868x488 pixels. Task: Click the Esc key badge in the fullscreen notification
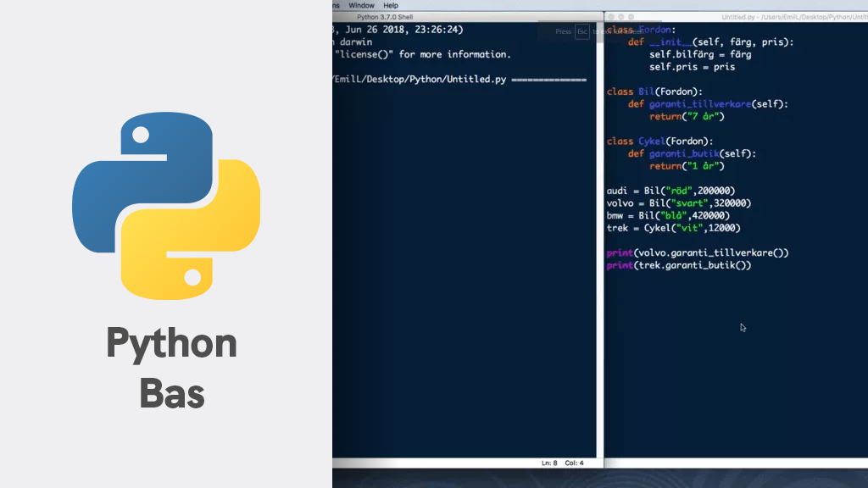pos(581,30)
